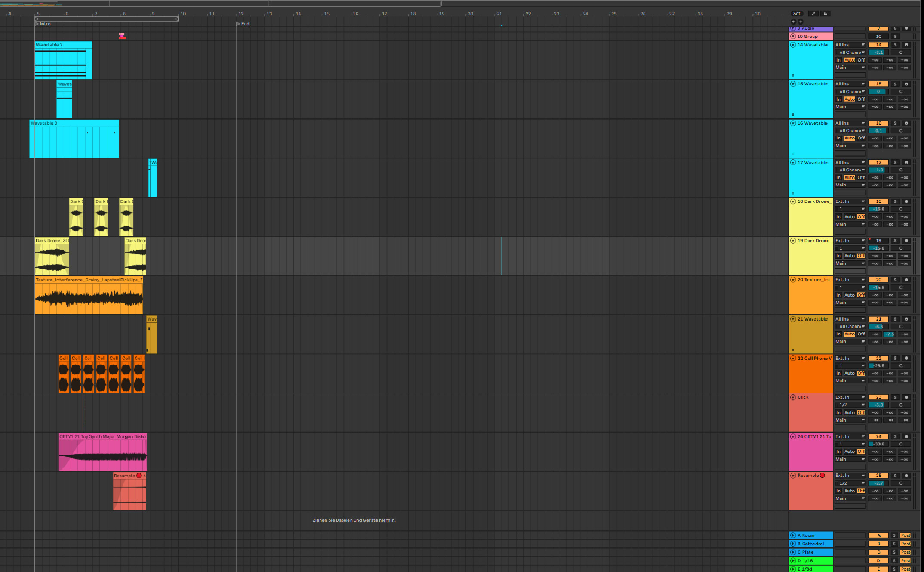Collapse the 21 Wavetable track fold arrow
Screen dimensions: 924x572
(793, 319)
